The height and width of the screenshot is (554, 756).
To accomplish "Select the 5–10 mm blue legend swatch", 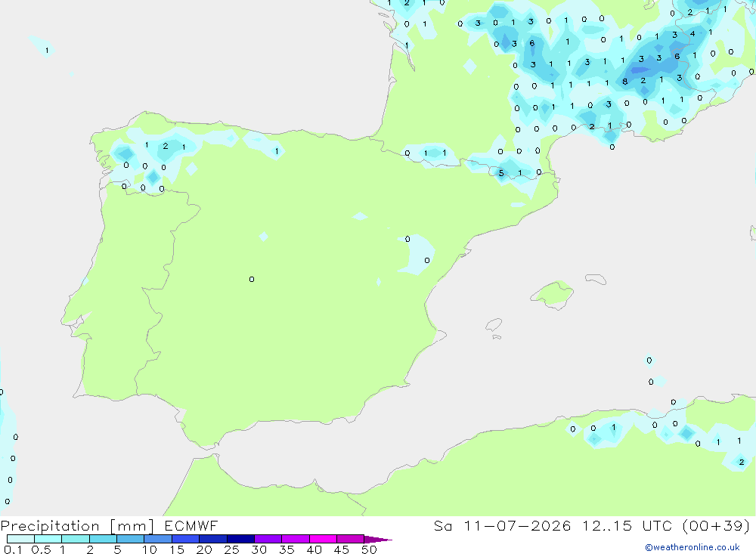I will [131, 539].
